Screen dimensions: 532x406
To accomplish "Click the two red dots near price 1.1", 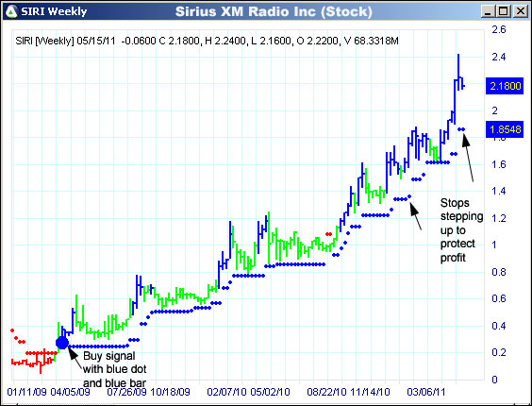I will coord(328,234).
